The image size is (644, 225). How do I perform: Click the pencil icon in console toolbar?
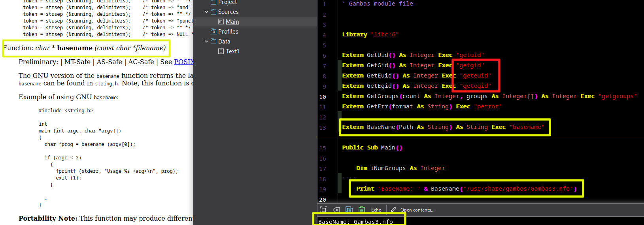click(x=393, y=210)
